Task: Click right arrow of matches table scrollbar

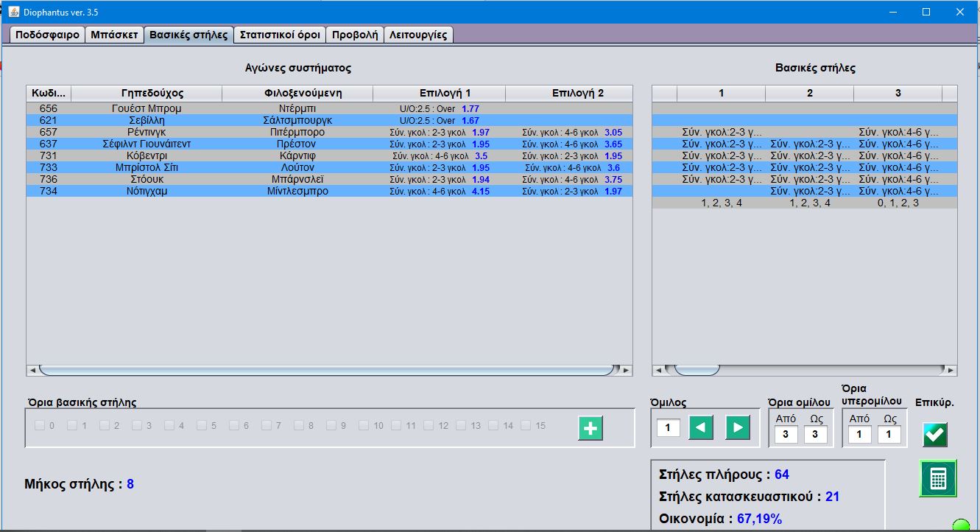Action: pos(627,370)
